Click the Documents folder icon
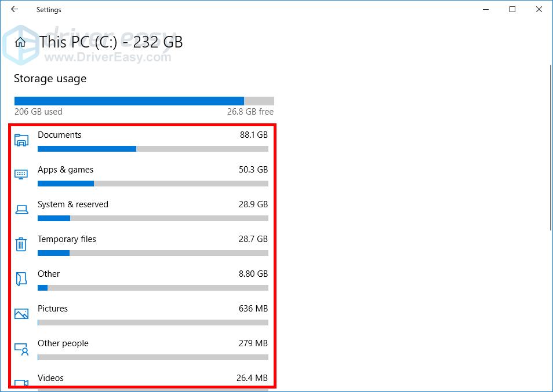 pyautogui.click(x=21, y=140)
